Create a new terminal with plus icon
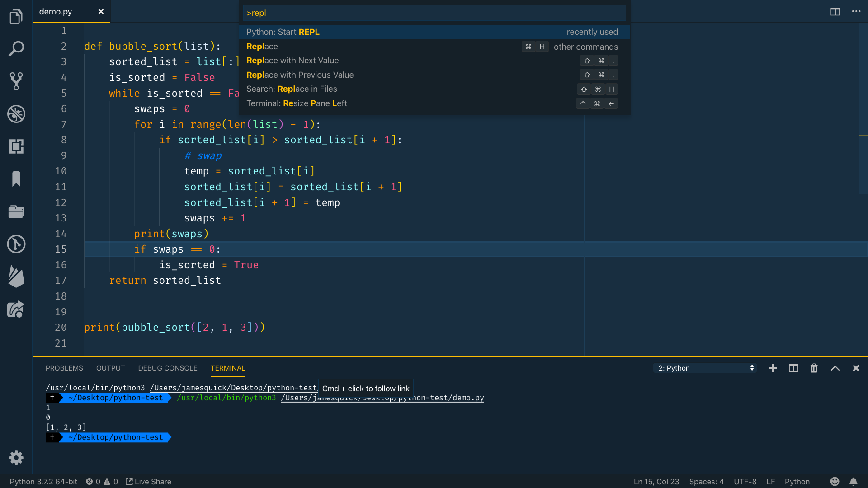This screenshot has width=868, height=488. (773, 368)
